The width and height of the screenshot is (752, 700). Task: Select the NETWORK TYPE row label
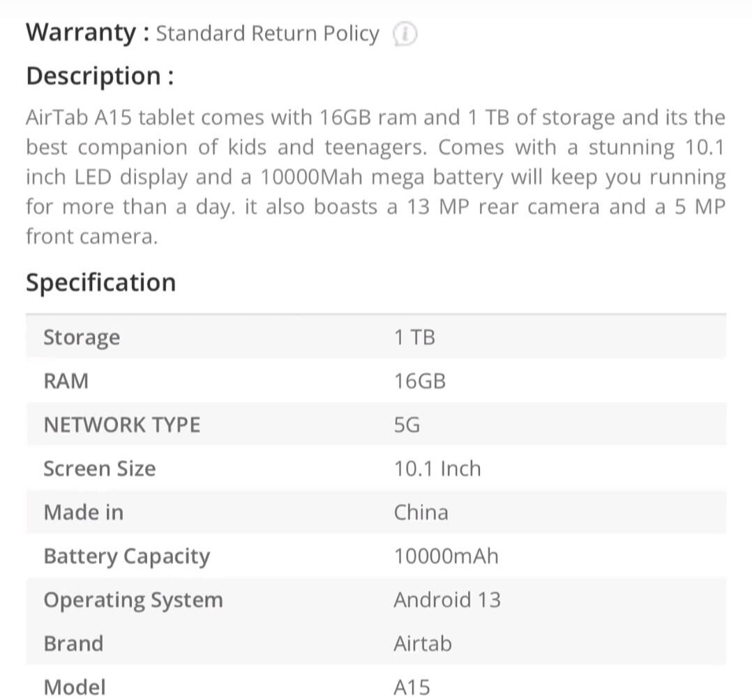122,425
